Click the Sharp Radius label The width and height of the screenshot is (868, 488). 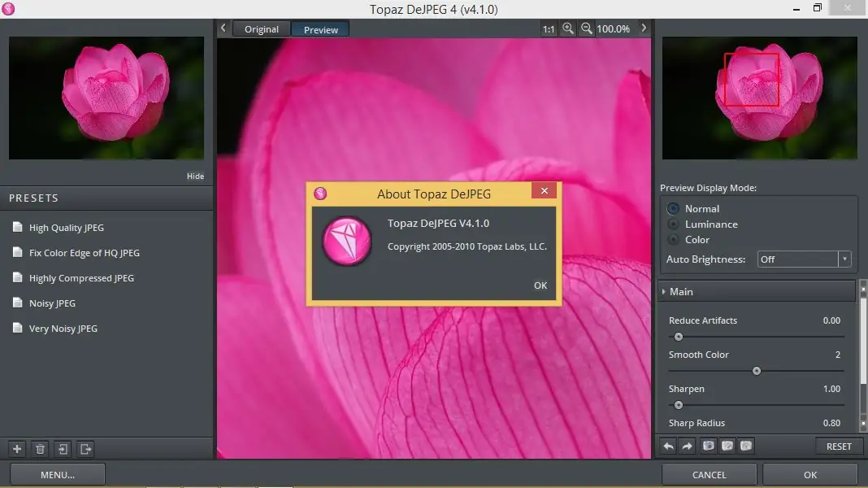pyautogui.click(x=697, y=423)
